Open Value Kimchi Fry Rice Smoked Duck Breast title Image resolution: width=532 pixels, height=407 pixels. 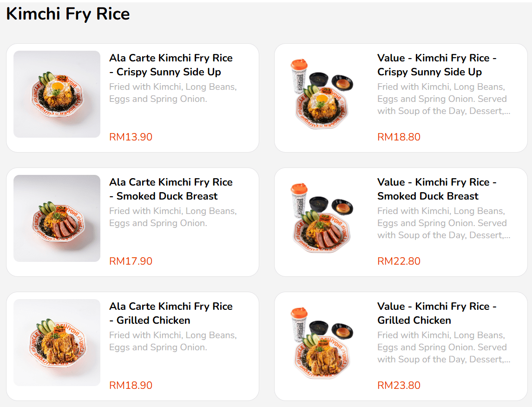436,189
